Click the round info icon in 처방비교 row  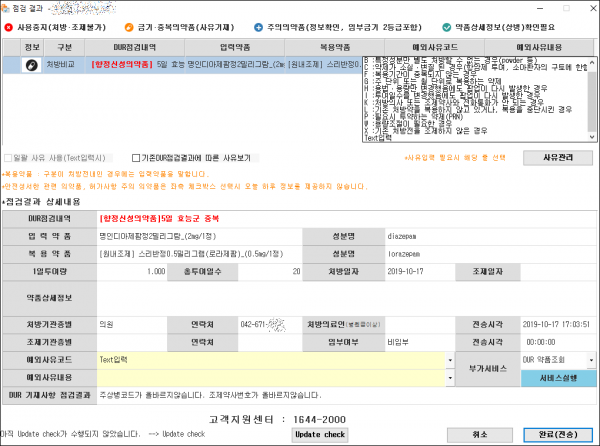(31, 64)
